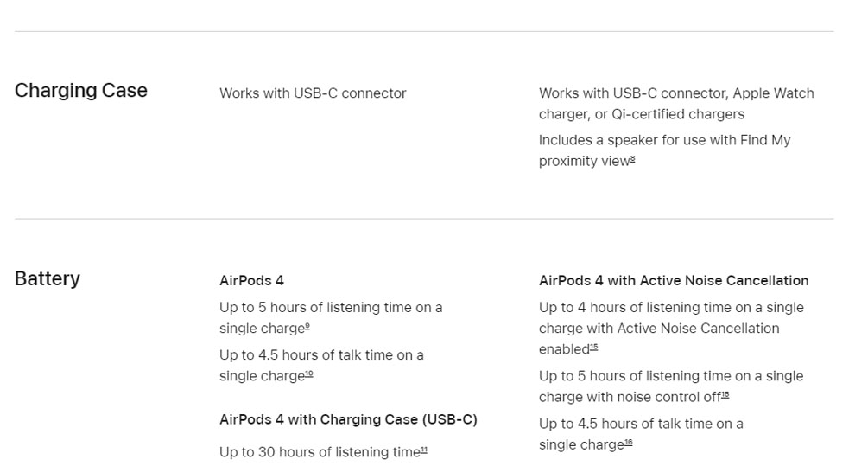Click the "AirPods 4" battery column heading
Viewport: 868px width, 466px height.
(x=251, y=280)
